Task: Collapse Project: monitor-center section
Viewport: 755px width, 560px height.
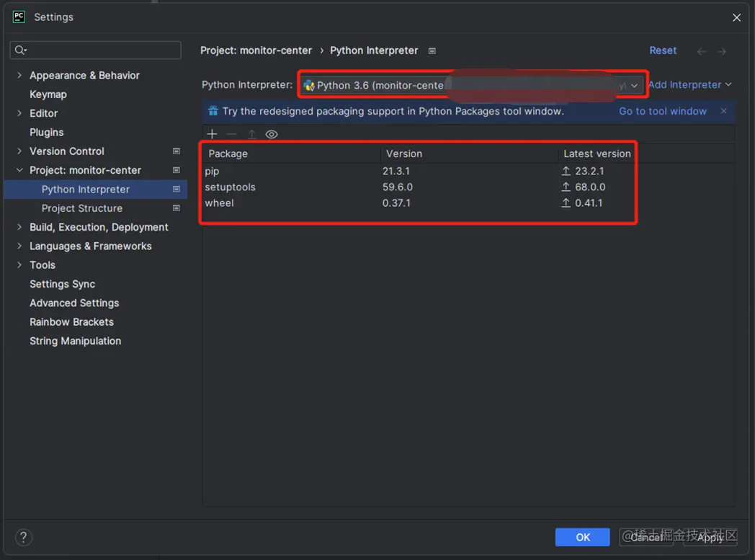Action: [x=19, y=170]
